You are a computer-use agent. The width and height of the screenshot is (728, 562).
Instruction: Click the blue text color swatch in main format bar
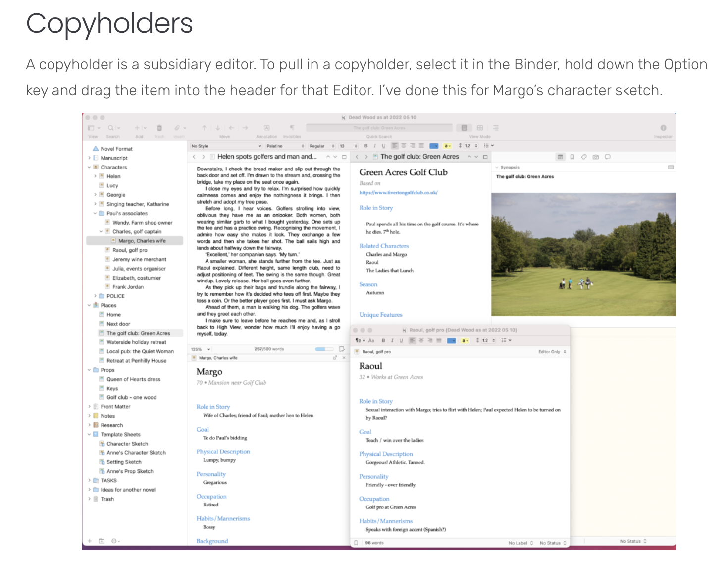(434, 146)
